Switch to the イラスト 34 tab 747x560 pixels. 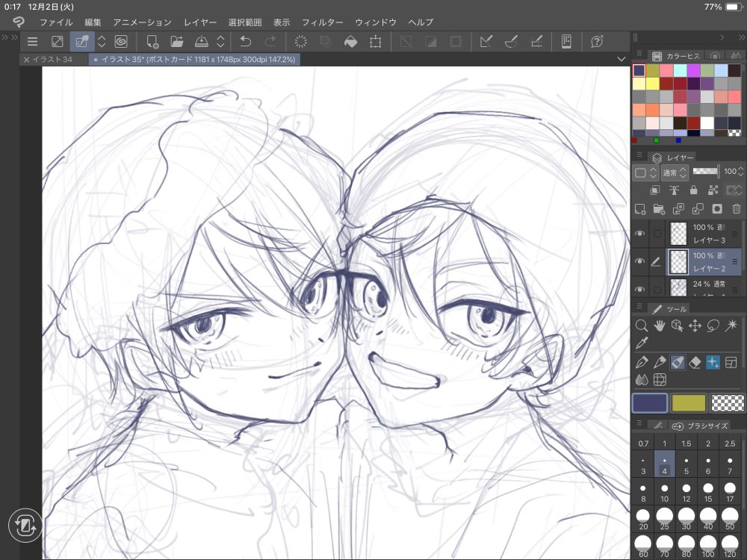click(52, 60)
